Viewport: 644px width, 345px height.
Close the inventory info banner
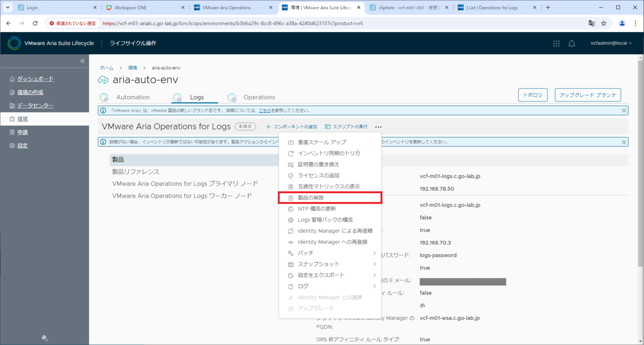point(624,142)
